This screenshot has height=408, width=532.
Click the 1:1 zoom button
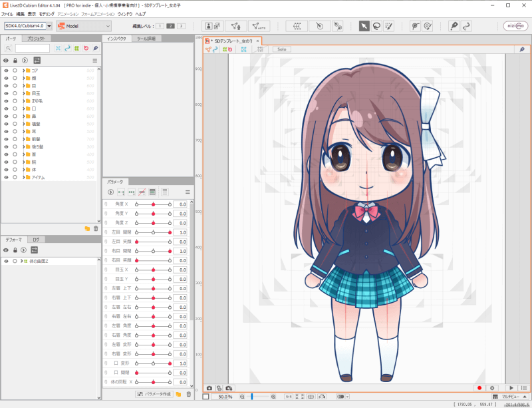(289, 397)
